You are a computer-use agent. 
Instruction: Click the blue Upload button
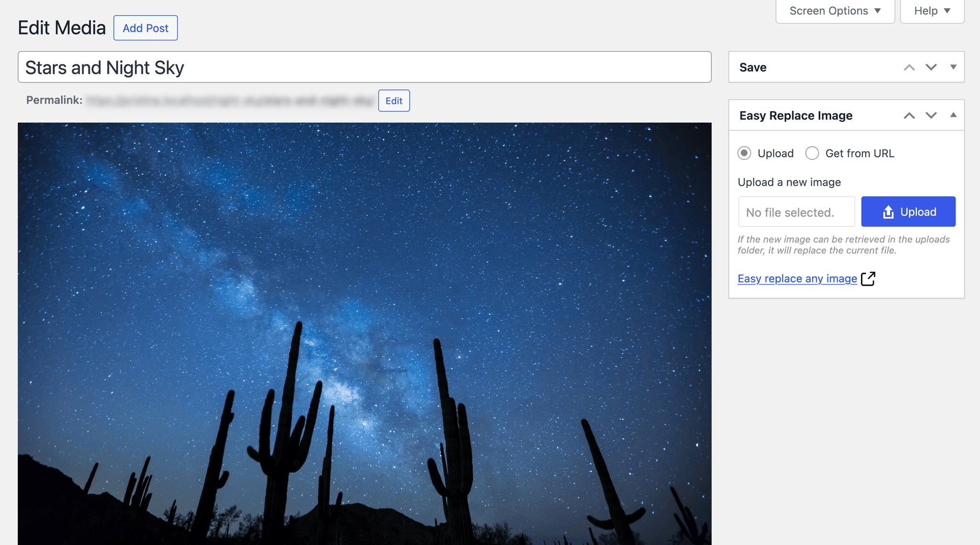908,211
